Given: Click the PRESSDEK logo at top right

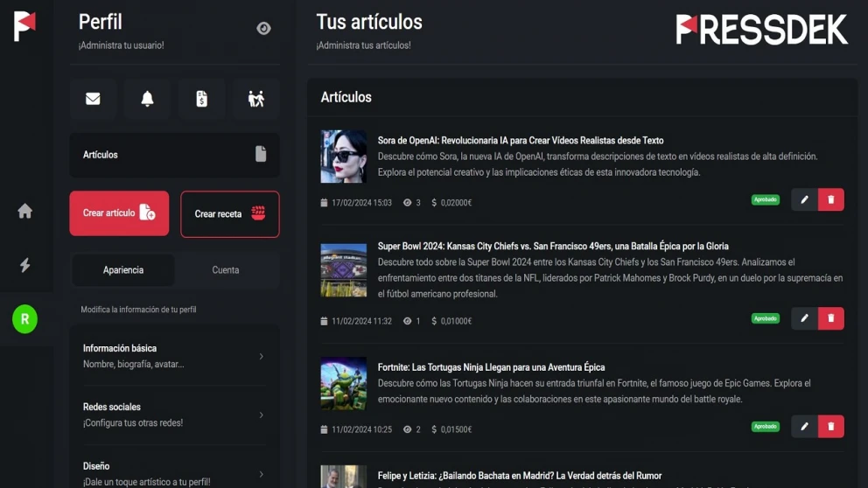Looking at the screenshot, I should [762, 29].
